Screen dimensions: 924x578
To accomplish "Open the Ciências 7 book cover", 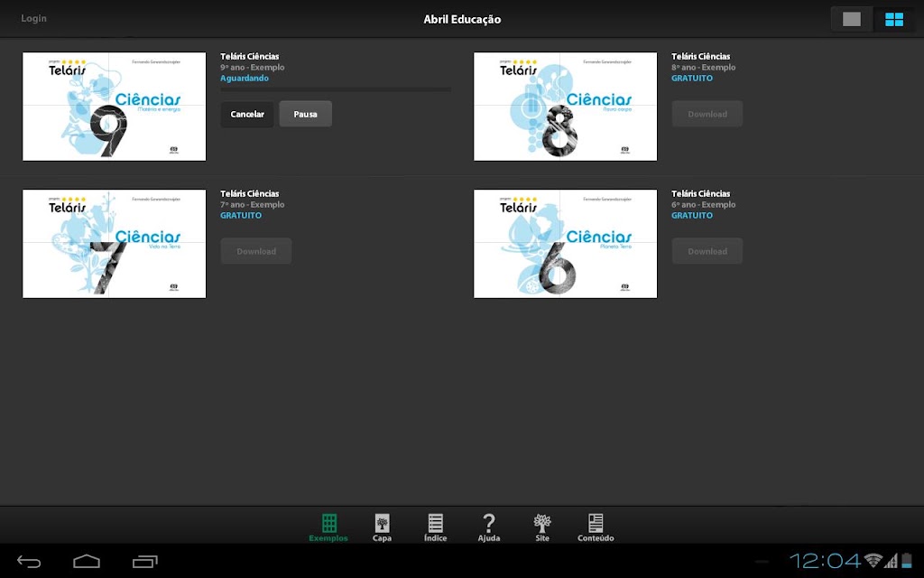I will 115,244.
